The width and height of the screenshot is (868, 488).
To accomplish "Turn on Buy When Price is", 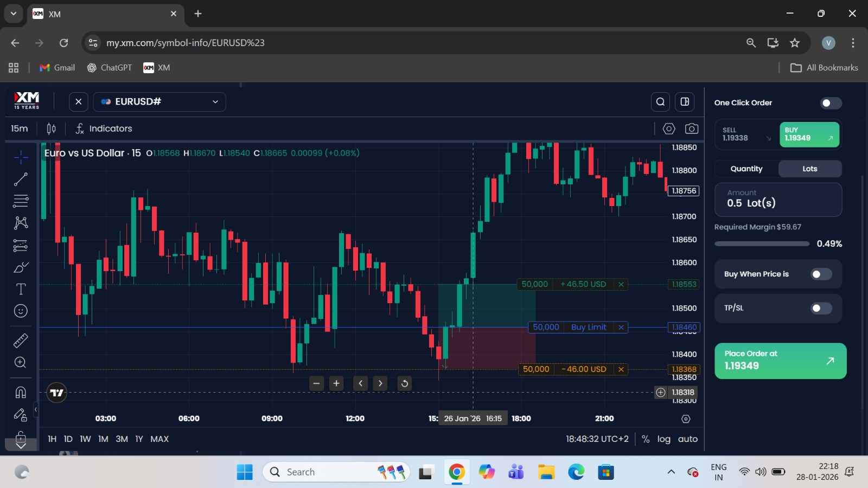I will [x=821, y=274].
